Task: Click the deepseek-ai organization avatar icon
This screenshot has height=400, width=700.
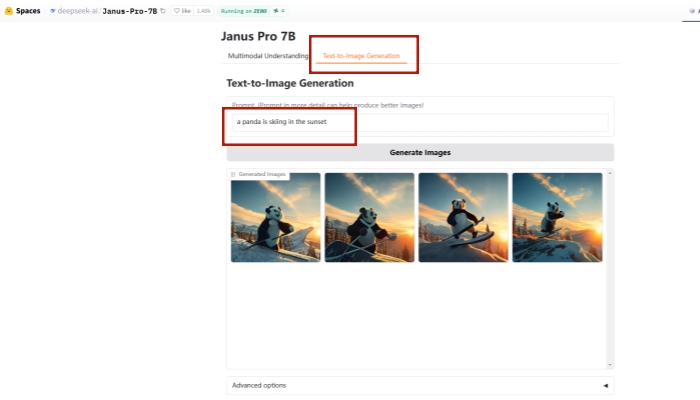Action: click(53, 10)
